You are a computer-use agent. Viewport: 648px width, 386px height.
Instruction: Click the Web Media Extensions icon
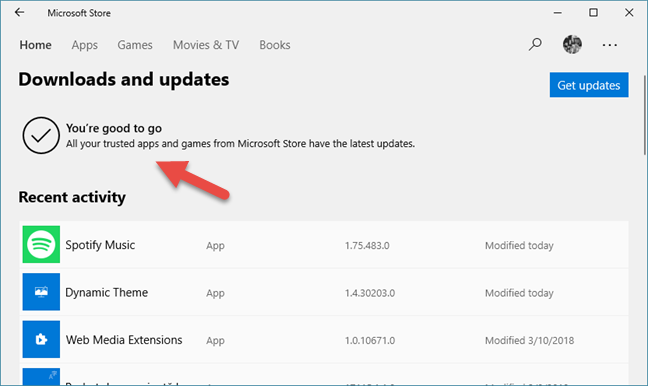[x=41, y=339]
